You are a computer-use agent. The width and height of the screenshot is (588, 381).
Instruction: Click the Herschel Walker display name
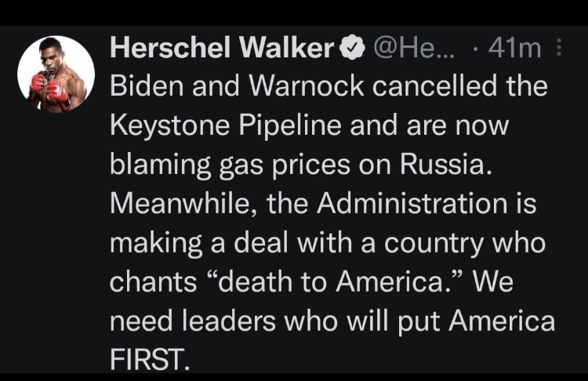coord(222,49)
